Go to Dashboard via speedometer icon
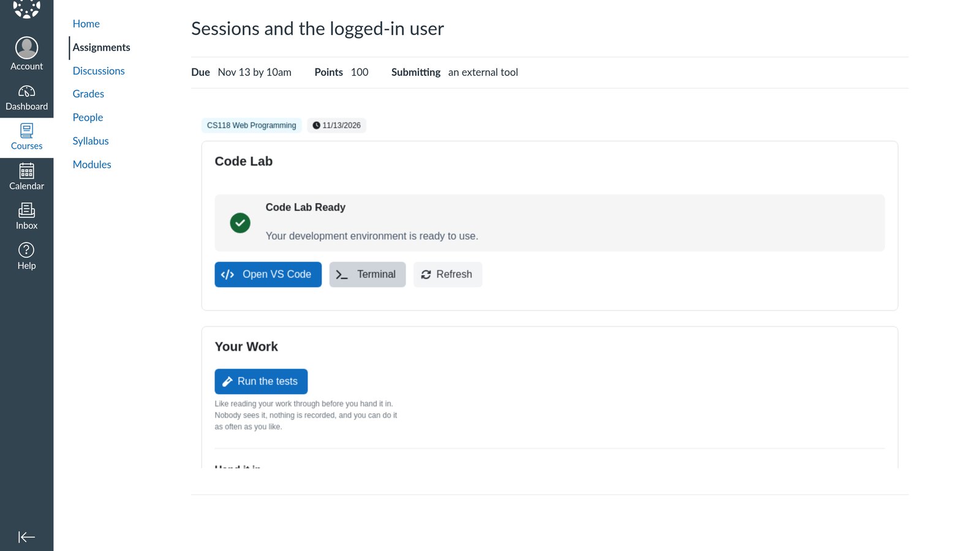Image resolution: width=980 pixels, height=551 pixels. click(26, 92)
